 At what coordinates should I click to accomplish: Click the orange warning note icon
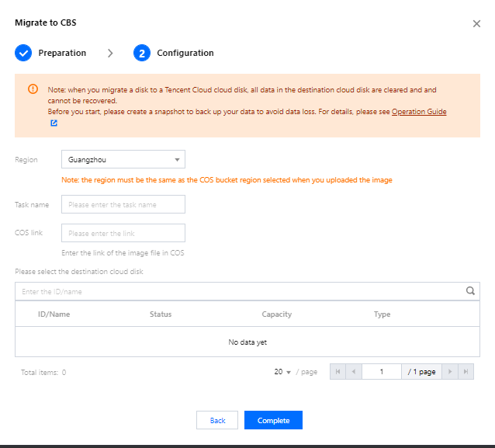pos(33,89)
